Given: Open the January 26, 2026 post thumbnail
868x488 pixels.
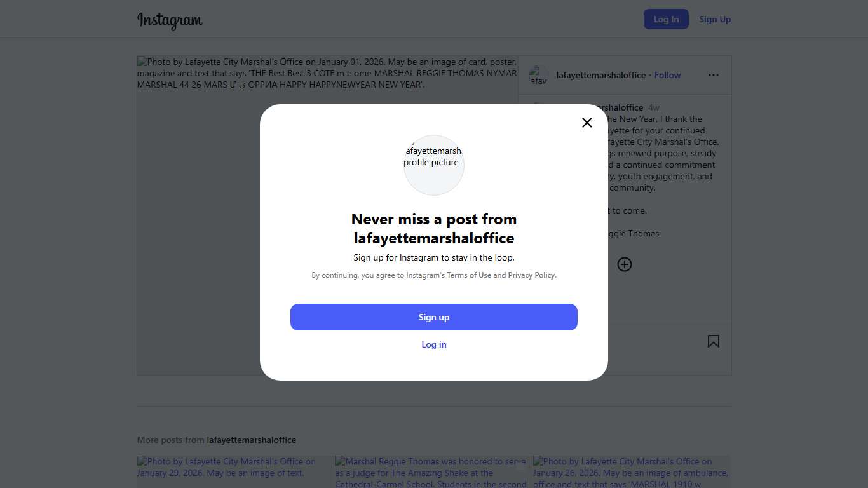Looking at the screenshot, I should [632, 471].
